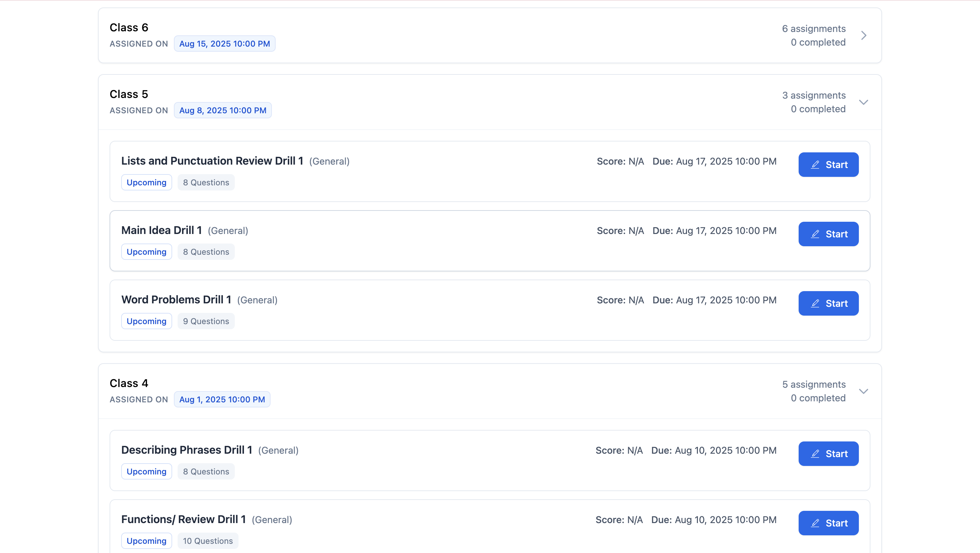
Task: Click pencil icon on Describing Phrases Start button
Action: click(815, 454)
